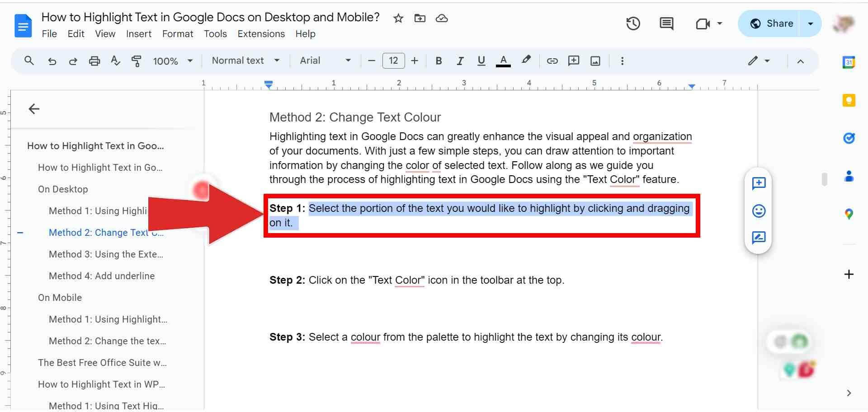
Task: Add an emoji reaction to the document
Action: (x=759, y=211)
